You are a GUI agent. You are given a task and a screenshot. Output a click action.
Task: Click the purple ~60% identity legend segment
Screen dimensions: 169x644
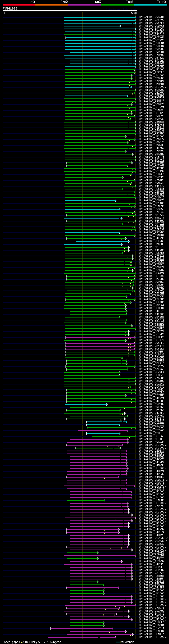[x=84, y=5]
